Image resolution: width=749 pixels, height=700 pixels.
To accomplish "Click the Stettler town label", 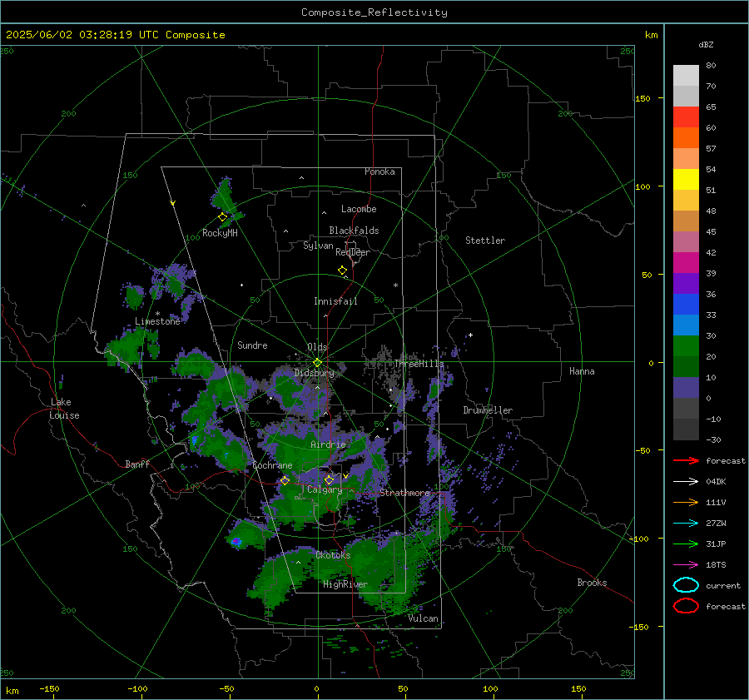I will 485,241.
